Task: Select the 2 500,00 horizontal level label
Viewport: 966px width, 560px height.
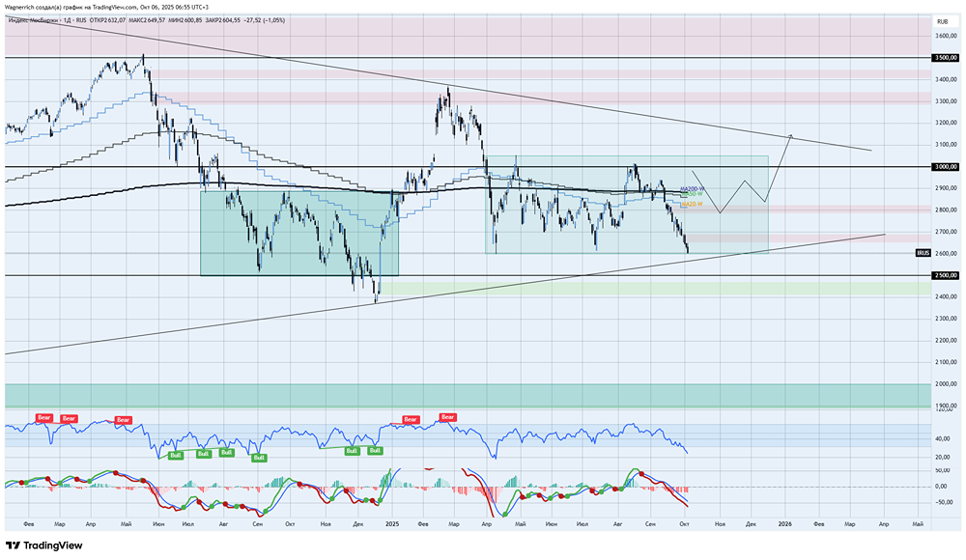Action: coord(946,275)
